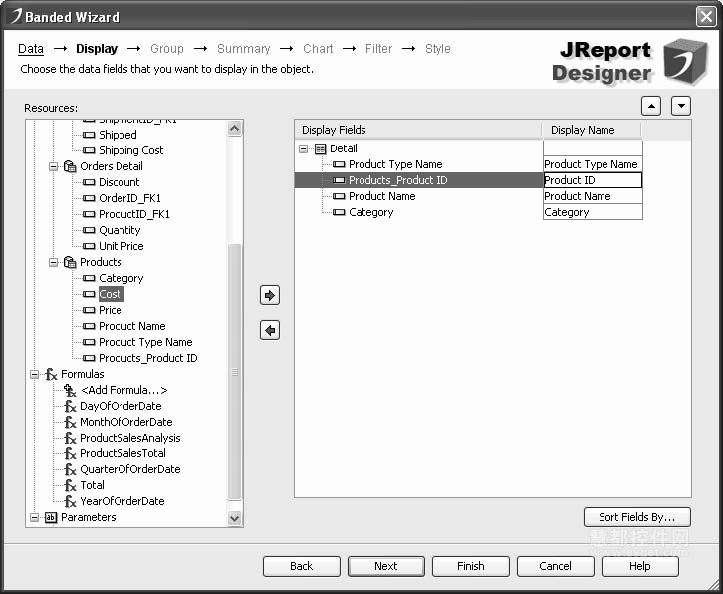This screenshot has width=723, height=594.
Task: Select ProductID_FK1 in Orders Detail
Action: [135, 214]
